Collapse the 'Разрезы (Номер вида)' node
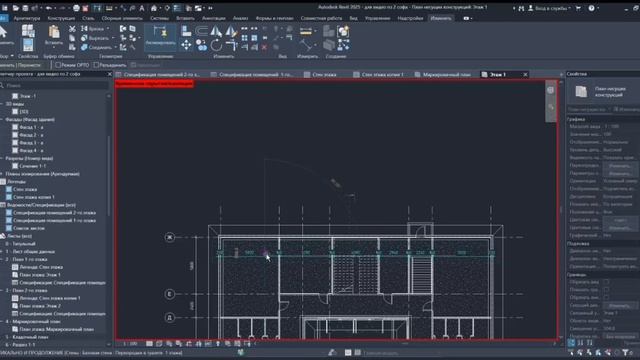The width and height of the screenshot is (640, 360). (2, 158)
